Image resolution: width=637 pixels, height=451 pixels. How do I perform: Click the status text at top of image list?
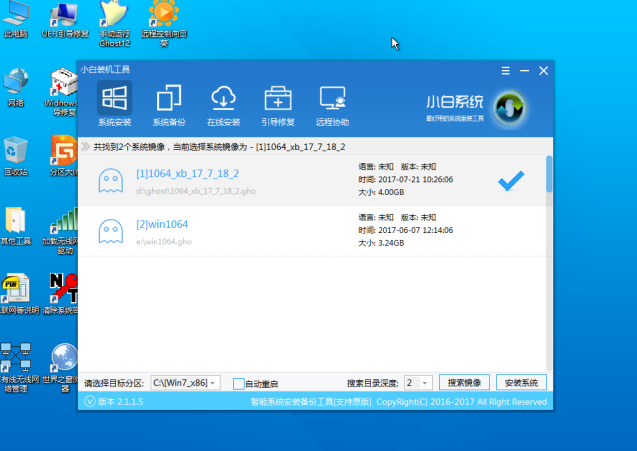[x=219, y=147]
